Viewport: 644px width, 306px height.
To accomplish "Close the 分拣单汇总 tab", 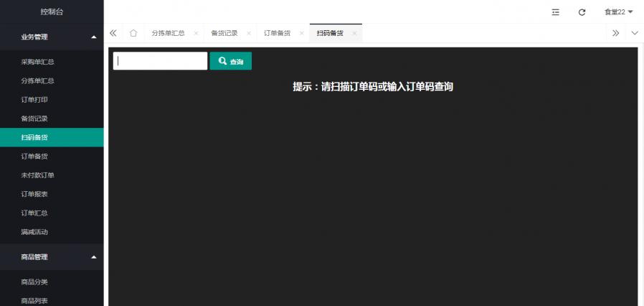I will 196,33.
